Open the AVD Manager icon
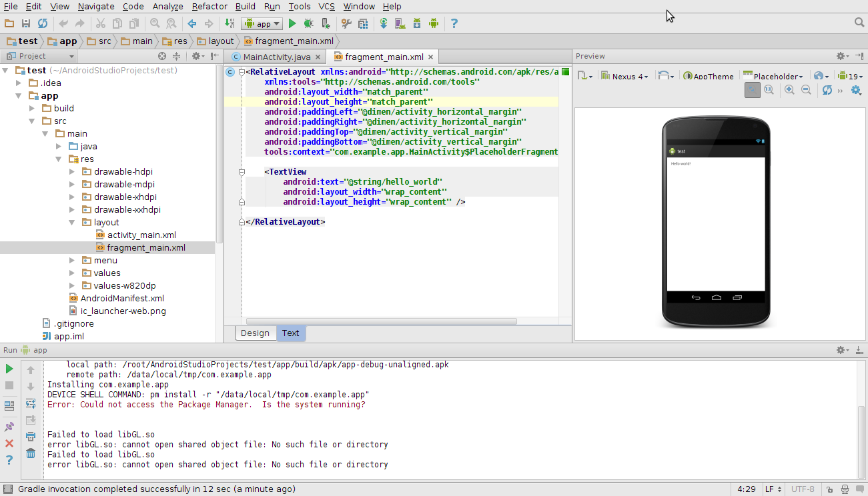Screen dimensions: 868x496 [x=400, y=23]
